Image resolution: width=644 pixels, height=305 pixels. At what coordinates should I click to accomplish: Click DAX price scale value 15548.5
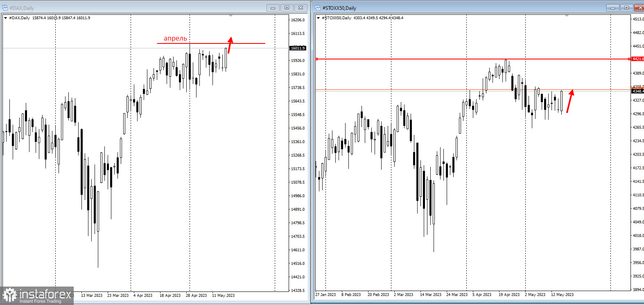[x=298, y=115]
